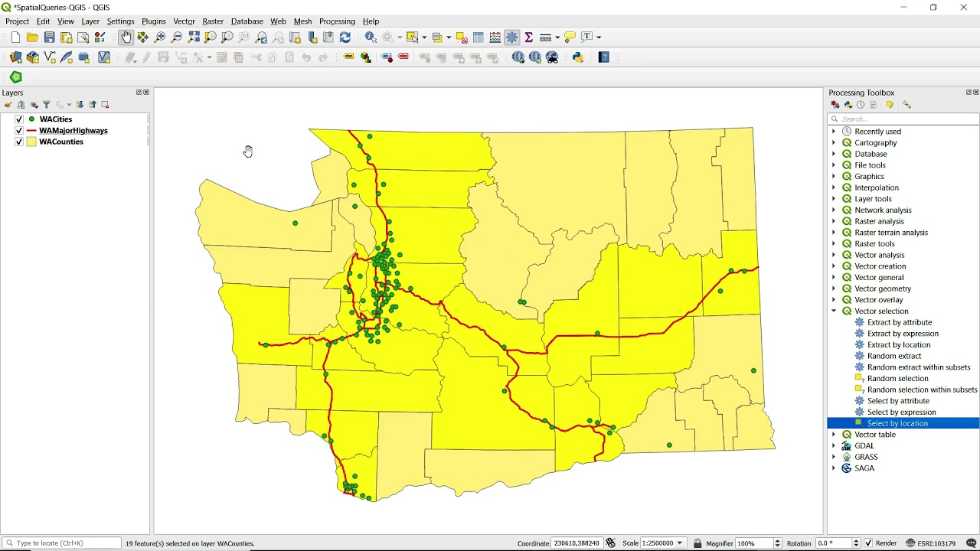Toggle the Render checkbox in status bar
Viewport: 980px width, 551px height.
[868, 543]
